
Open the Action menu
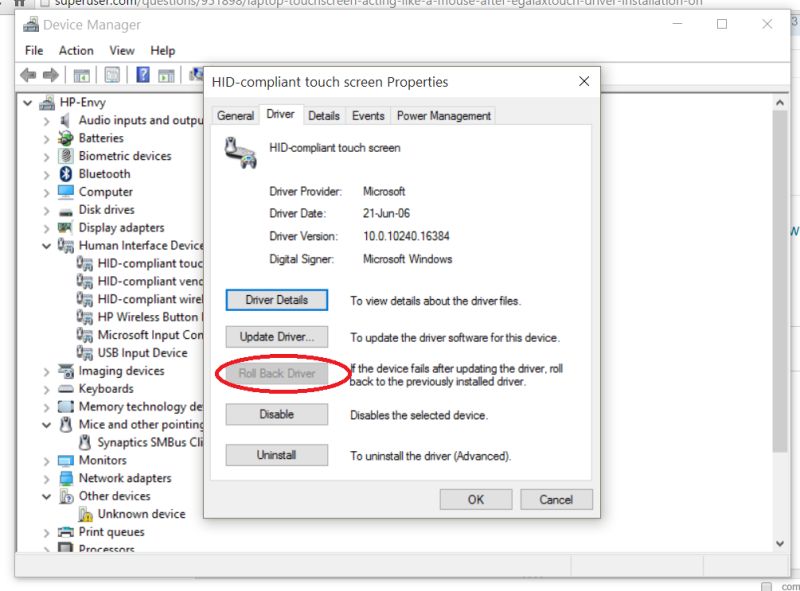pyautogui.click(x=76, y=51)
